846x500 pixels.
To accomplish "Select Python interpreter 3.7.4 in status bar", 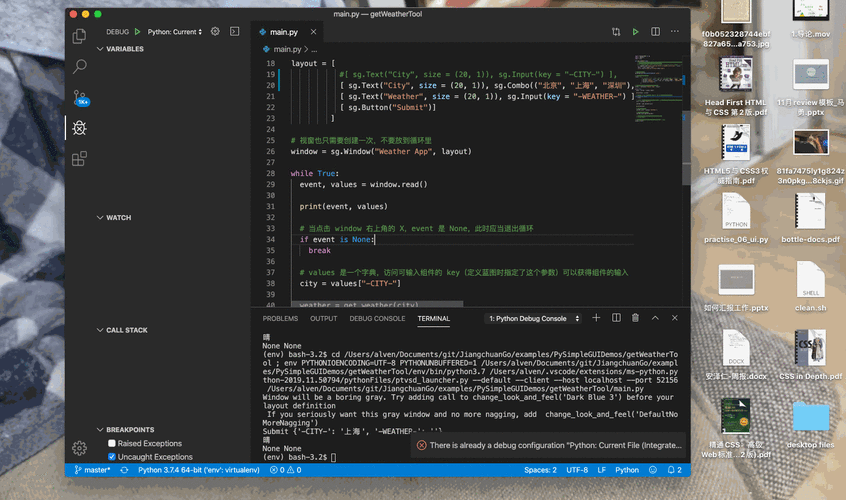I will (x=199, y=470).
